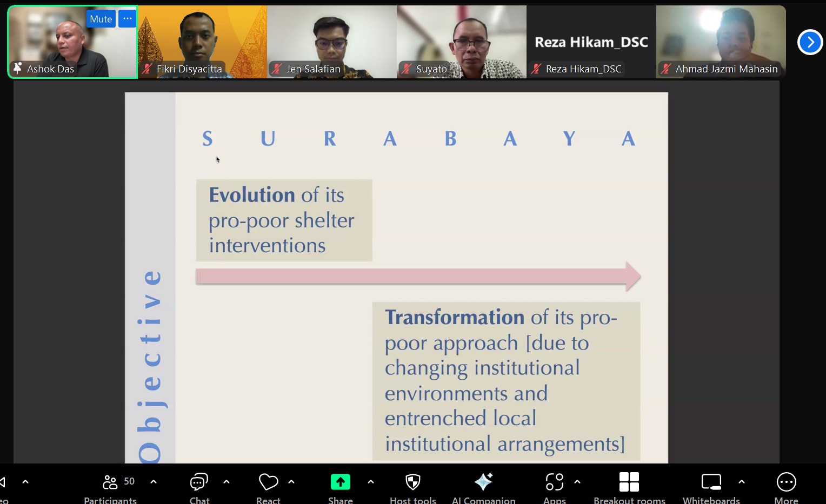The width and height of the screenshot is (826, 504).
Task: Open the Chat panel
Action: tap(199, 483)
